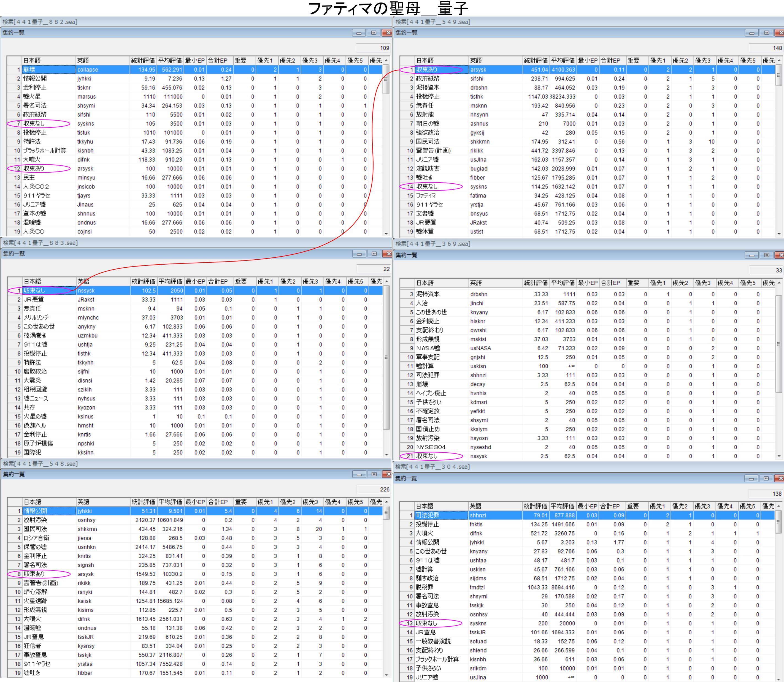This screenshot has width=784, height=682.
Task: Click scroll-down arrow in 882.sea table
Action: tap(386, 233)
